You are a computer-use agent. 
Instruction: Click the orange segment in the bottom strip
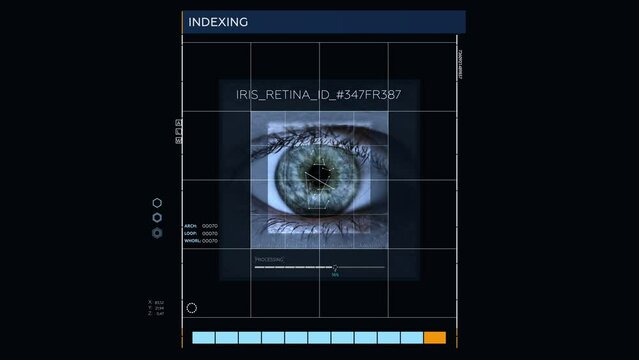[x=435, y=338]
